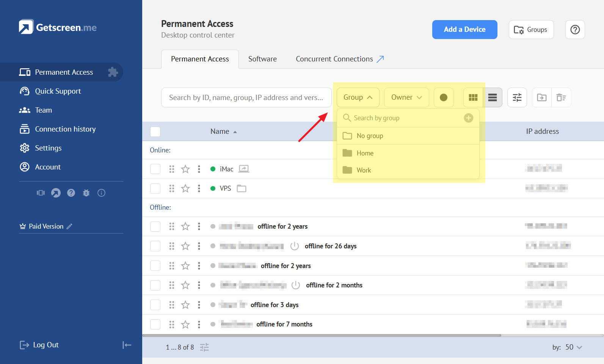Switch to the Software tab

[x=262, y=59]
